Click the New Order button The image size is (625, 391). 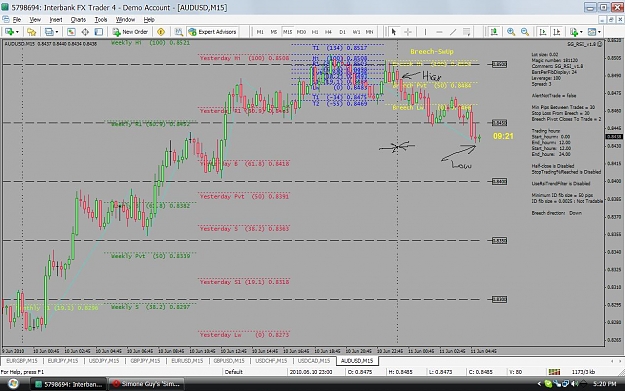130,32
